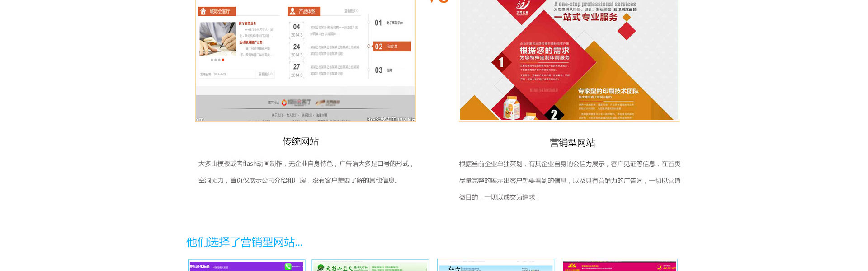
Task: Click the 他们选择了营销型网站 blue heading
Action: (x=245, y=242)
